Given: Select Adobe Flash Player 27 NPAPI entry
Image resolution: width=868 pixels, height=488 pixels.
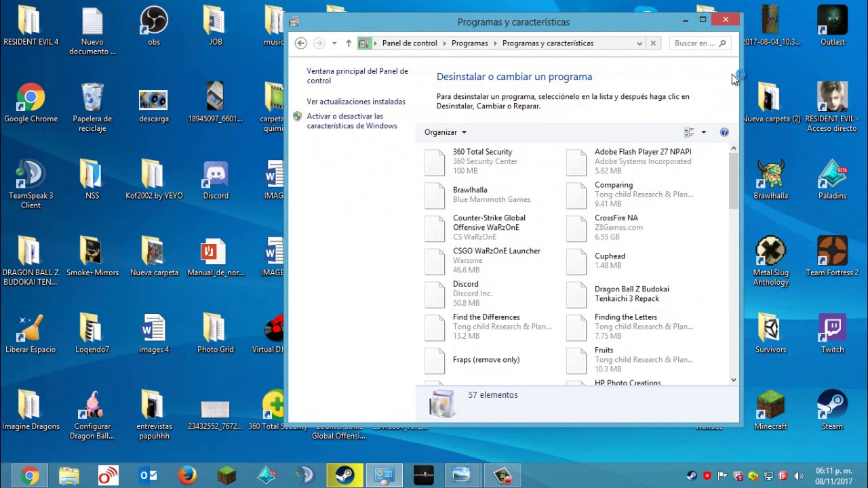Looking at the screenshot, I should point(634,161).
